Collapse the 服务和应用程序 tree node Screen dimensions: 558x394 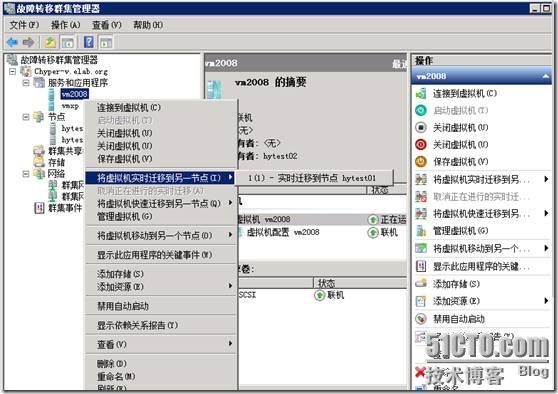(x=26, y=83)
